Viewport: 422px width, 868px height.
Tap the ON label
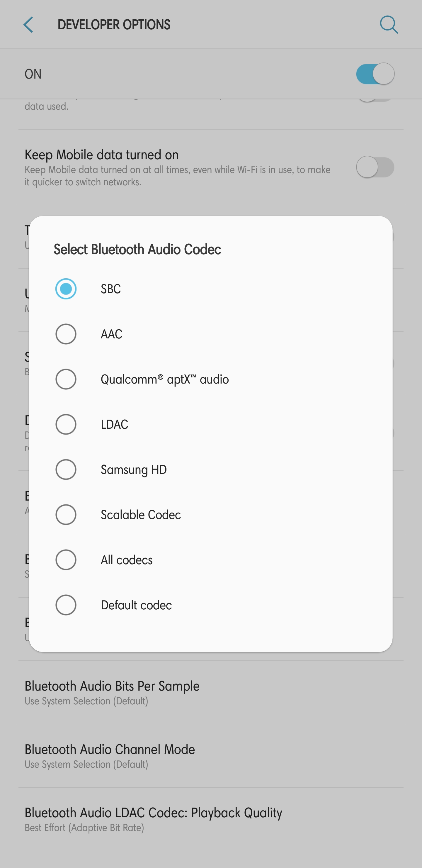coord(33,74)
